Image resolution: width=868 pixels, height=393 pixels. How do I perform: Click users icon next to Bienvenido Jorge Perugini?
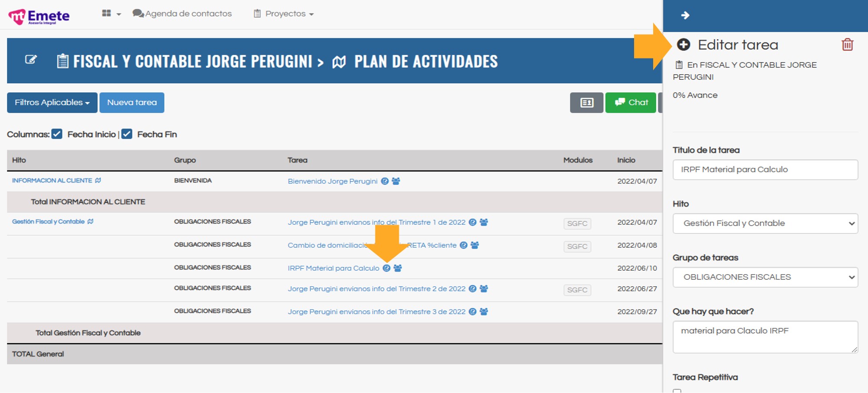396,181
